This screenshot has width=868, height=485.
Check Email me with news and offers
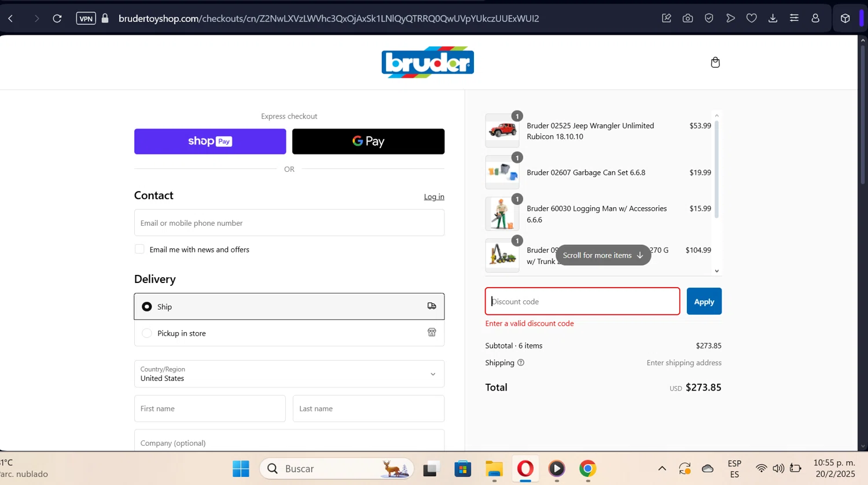pyautogui.click(x=139, y=249)
